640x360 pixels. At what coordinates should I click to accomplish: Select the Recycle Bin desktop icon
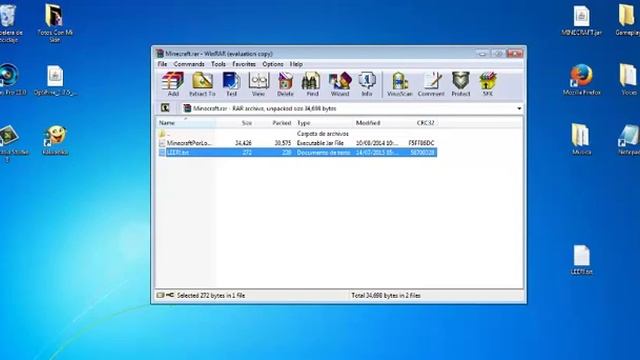[9, 23]
